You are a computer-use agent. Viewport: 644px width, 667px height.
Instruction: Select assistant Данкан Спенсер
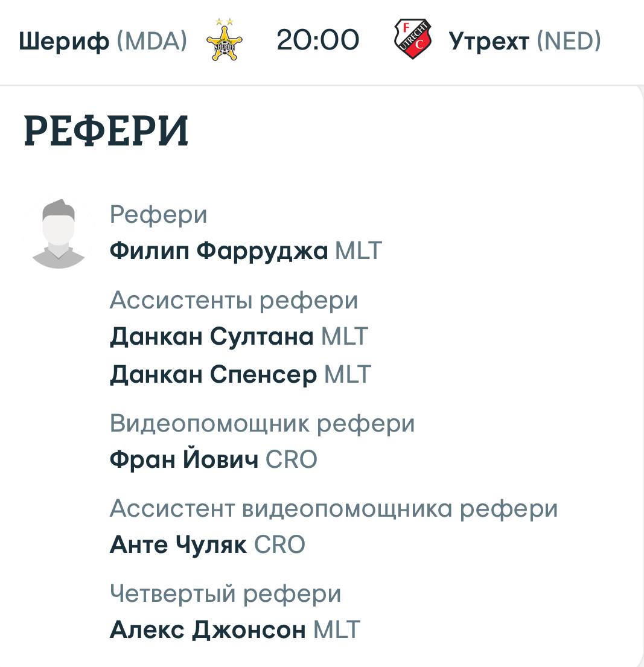(x=213, y=374)
